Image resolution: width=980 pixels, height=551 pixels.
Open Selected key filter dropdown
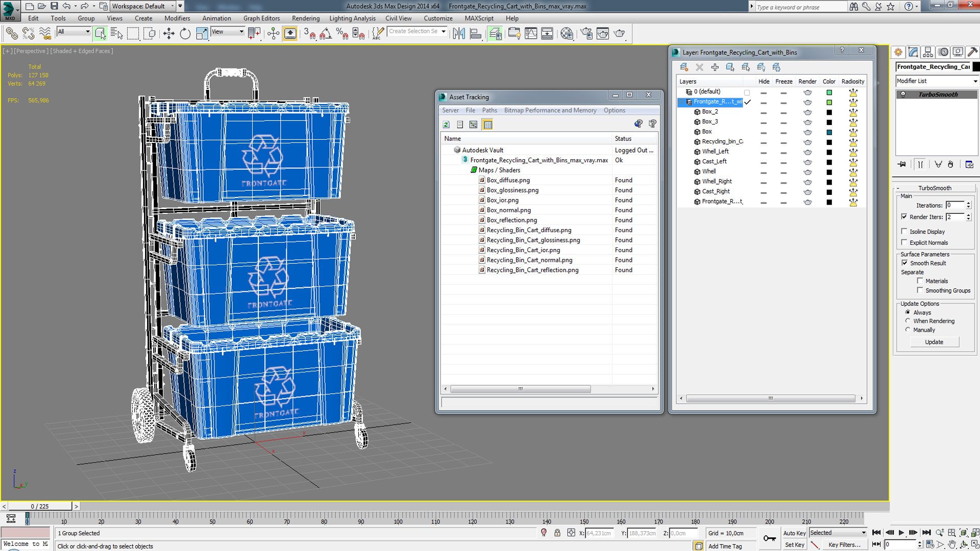pos(838,533)
